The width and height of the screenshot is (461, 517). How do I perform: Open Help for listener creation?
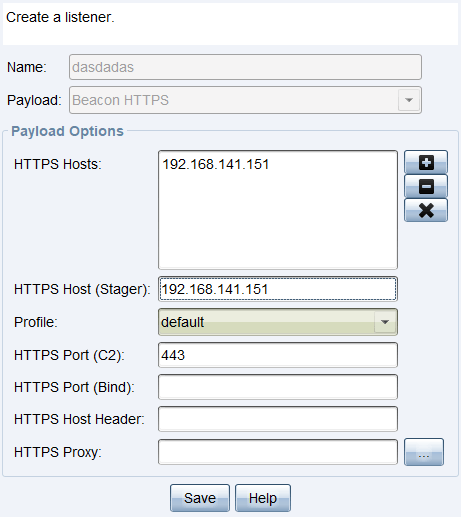tap(263, 498)
